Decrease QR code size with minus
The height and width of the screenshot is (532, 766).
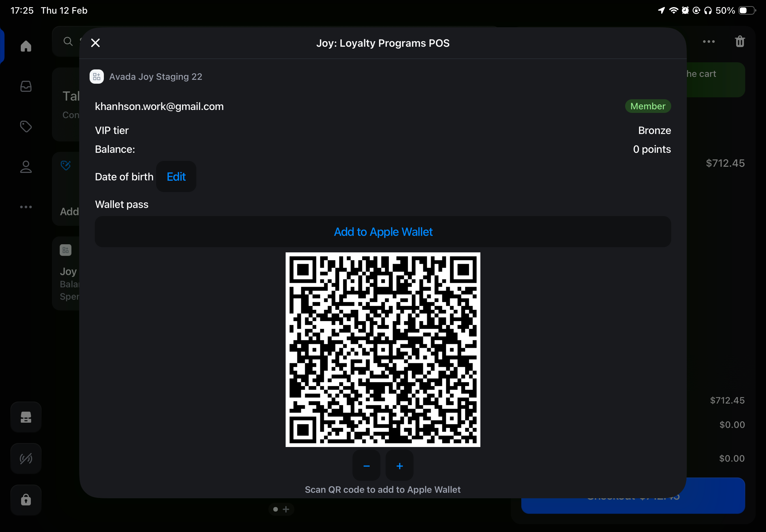[x=366, y=466]
